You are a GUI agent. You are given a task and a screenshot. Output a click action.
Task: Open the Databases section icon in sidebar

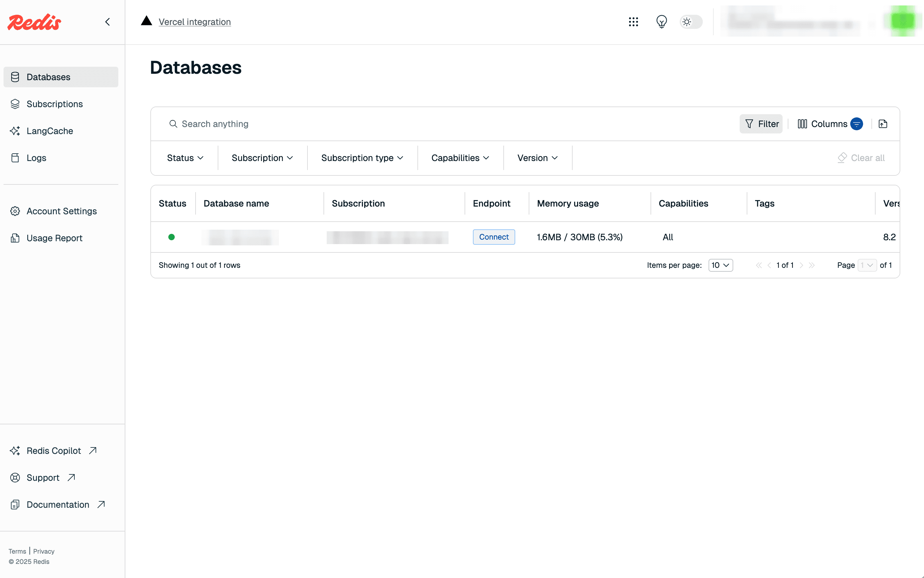[15, 77]
